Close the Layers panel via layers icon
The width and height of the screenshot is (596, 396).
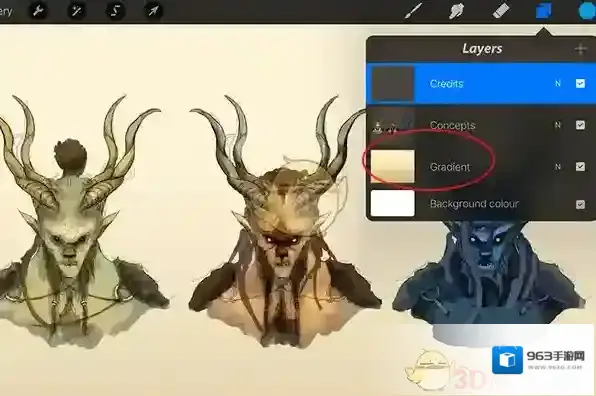point(544,11)
